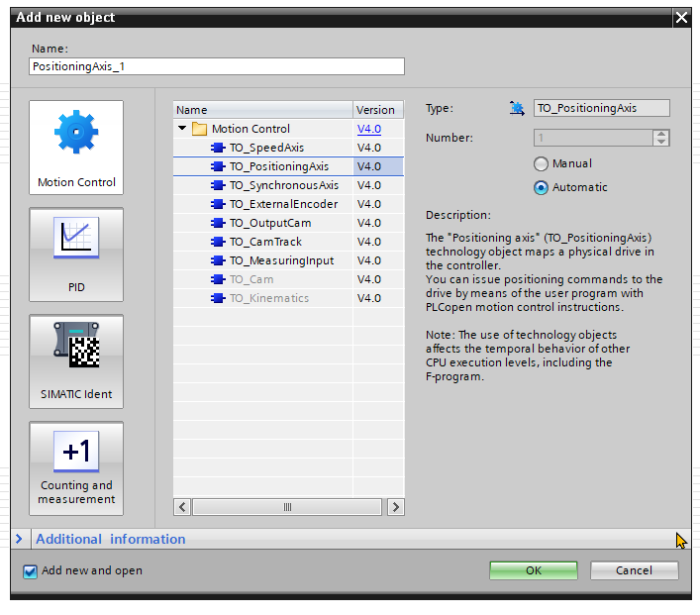Click the TO_ExternalEncoder object icon

pyautogui.click(x=218, y=204)
